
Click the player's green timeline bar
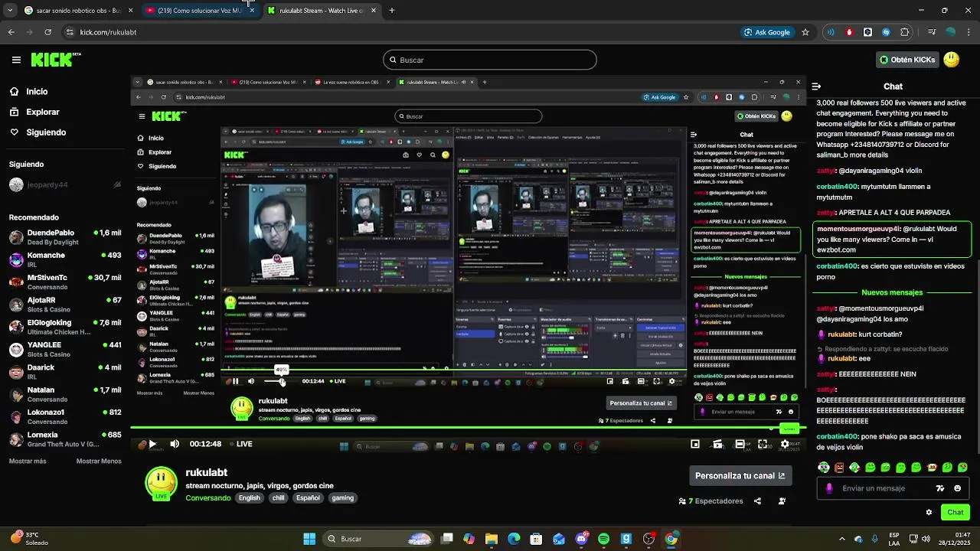pos(467,429)
